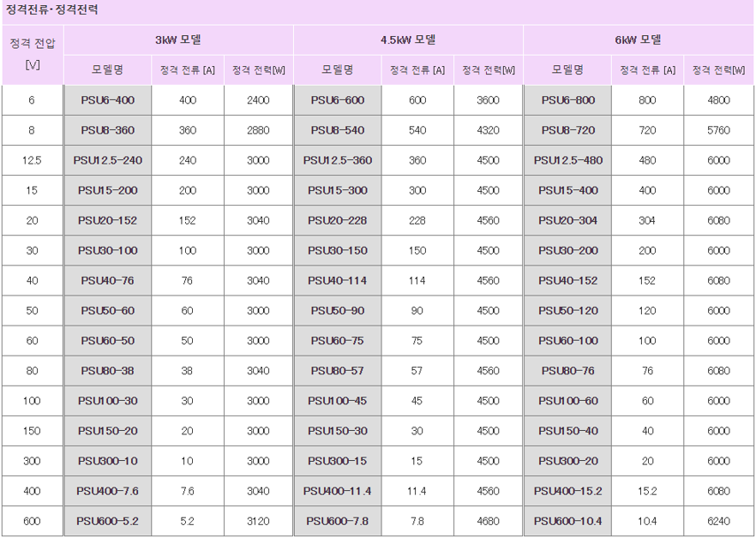This screenshot has width=756, height=538.
Task: Open the PSU600-10.4 model cell
Action: [568, 521]
